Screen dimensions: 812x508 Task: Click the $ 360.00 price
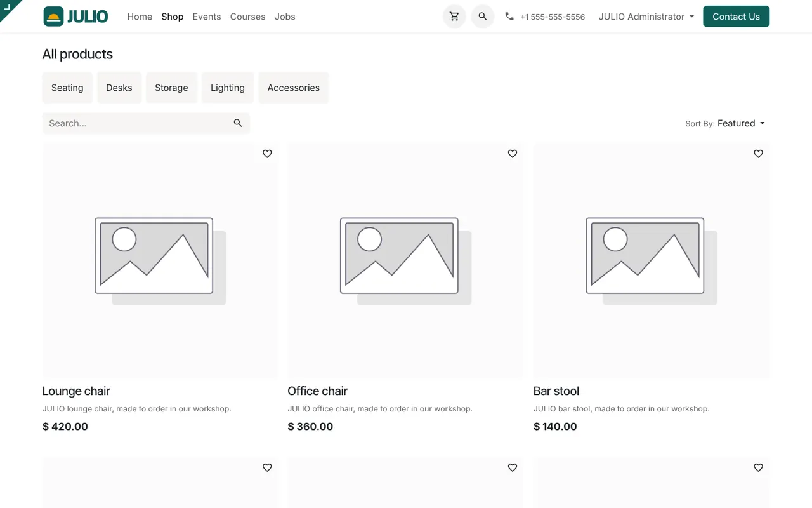tap(310, 427)
